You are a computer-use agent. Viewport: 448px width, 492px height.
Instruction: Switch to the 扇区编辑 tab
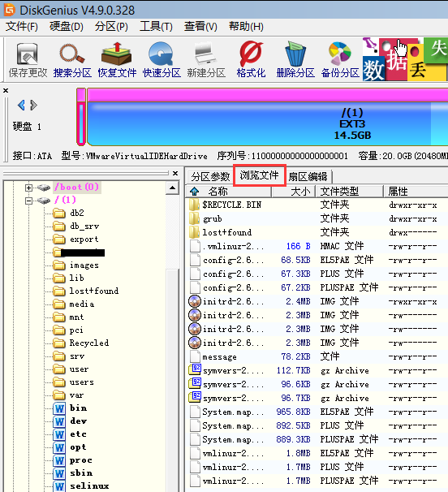point(308,177)
